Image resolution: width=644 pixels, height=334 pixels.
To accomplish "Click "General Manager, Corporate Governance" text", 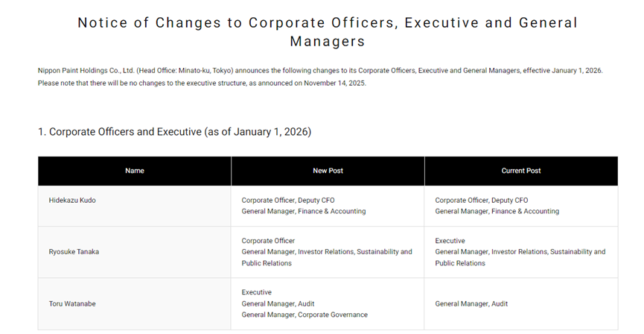I will pos(305,315).
